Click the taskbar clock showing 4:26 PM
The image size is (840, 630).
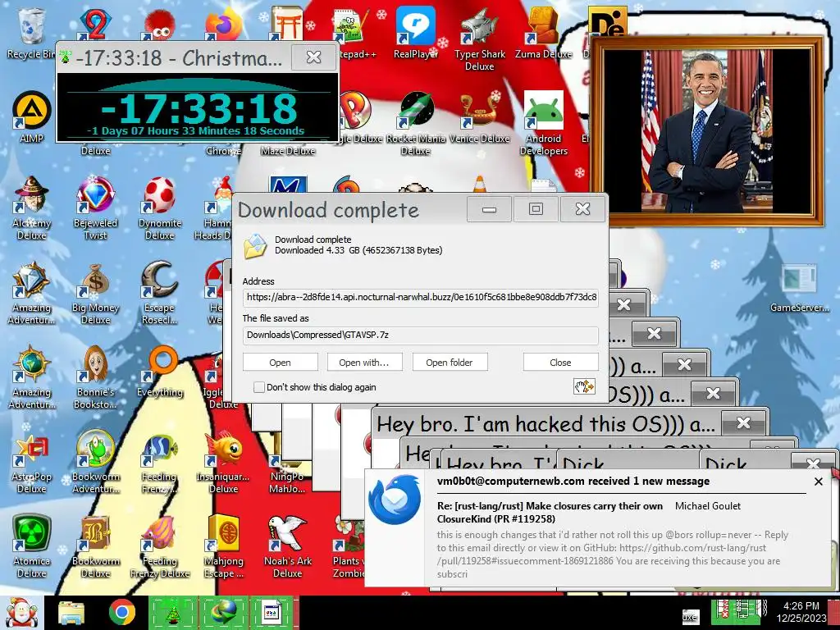(x=801, y=612)
